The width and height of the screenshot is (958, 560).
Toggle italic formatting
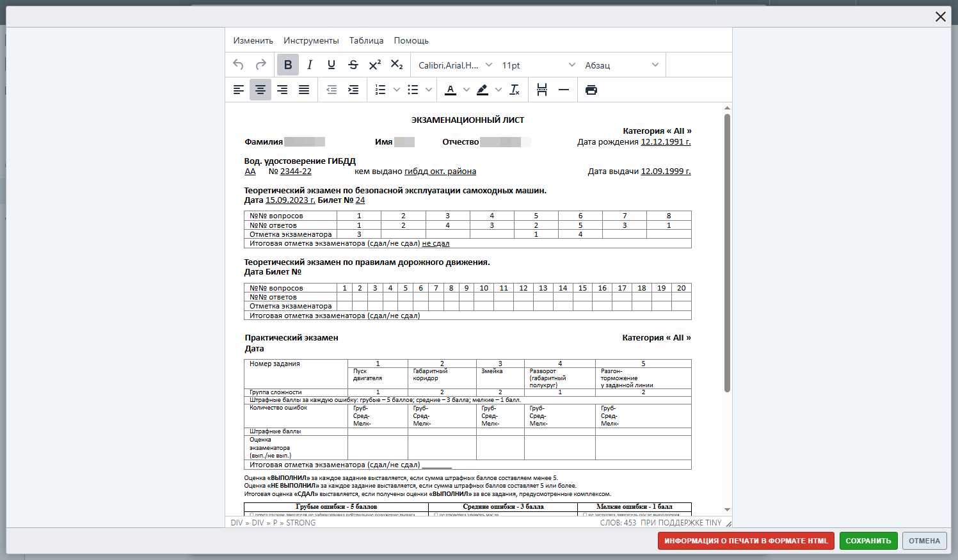point(310,65)
